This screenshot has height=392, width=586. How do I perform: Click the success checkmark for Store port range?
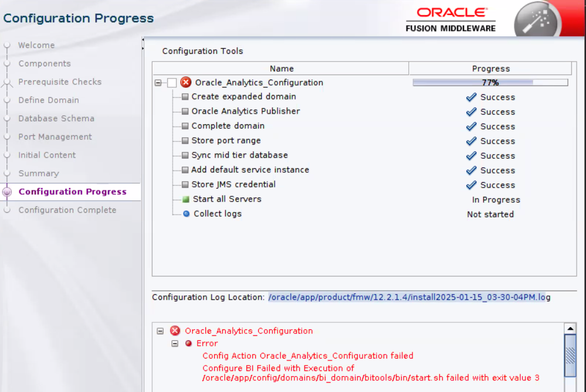(x=471, y=141)
